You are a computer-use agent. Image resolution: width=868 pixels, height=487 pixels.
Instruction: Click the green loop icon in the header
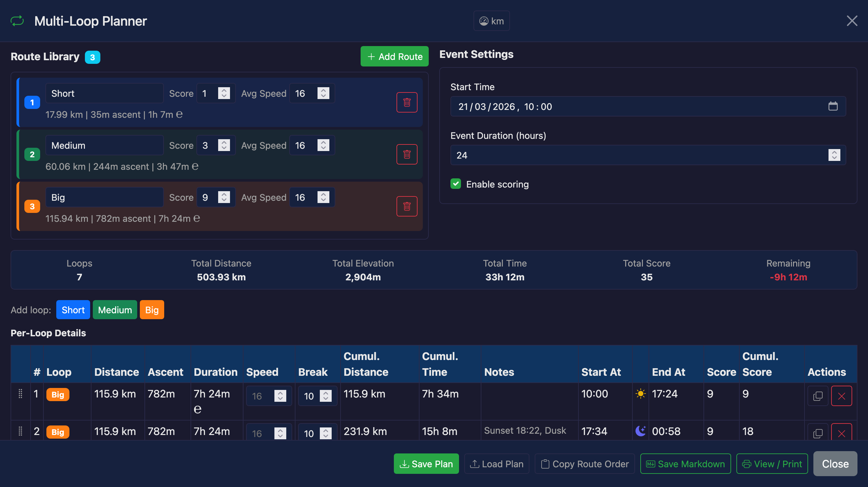tap(17, 21)
